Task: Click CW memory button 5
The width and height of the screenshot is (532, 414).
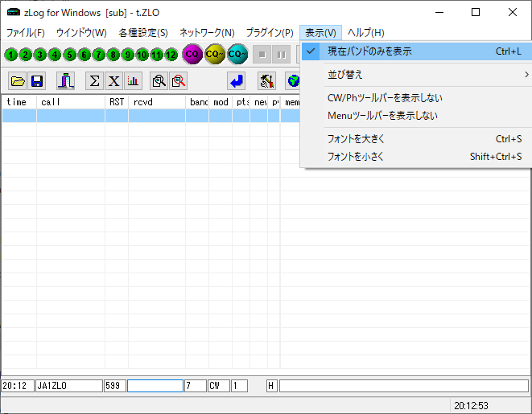Action: point(69,55)
